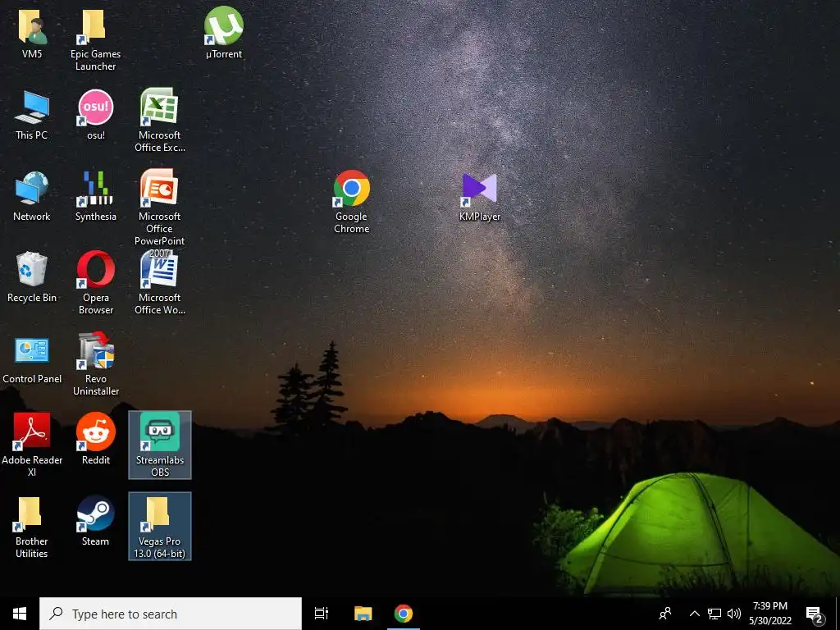Expand the hidden system tray icons chevron
This screenshot has width=840, height=630.
[x=694, y=614]
